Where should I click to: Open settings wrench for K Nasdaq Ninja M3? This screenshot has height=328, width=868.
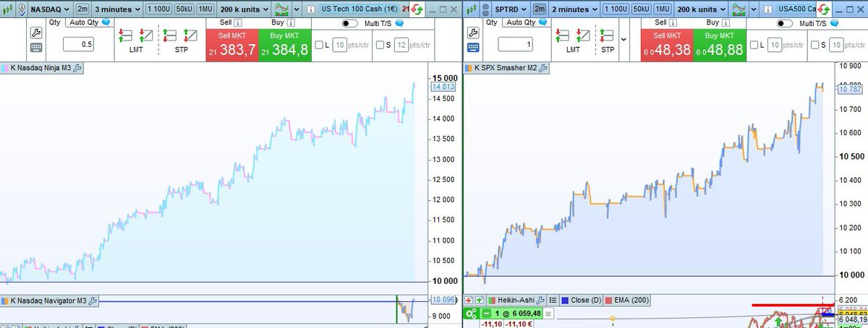(x=77, y=68)
